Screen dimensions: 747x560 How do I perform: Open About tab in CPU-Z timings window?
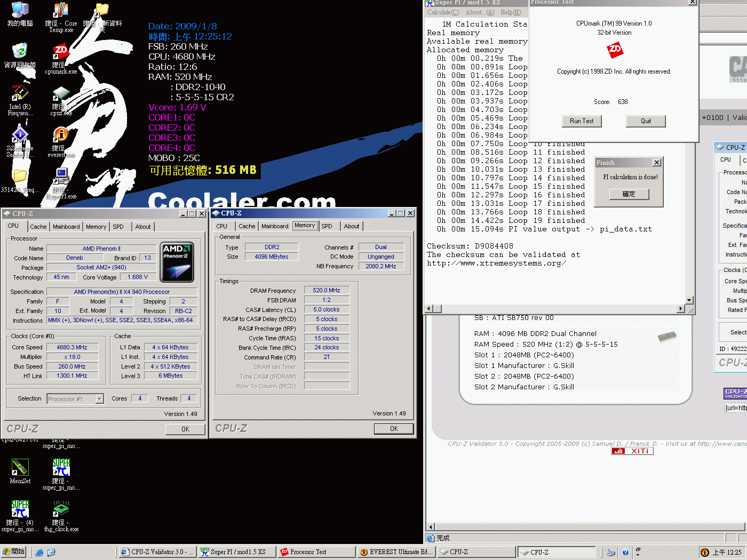(351, 226)
